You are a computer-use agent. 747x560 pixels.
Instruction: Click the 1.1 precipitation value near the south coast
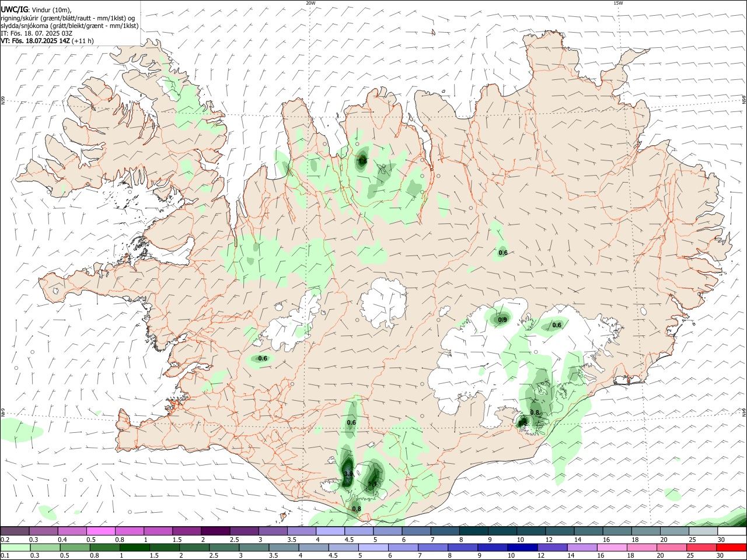click(372, 484)
